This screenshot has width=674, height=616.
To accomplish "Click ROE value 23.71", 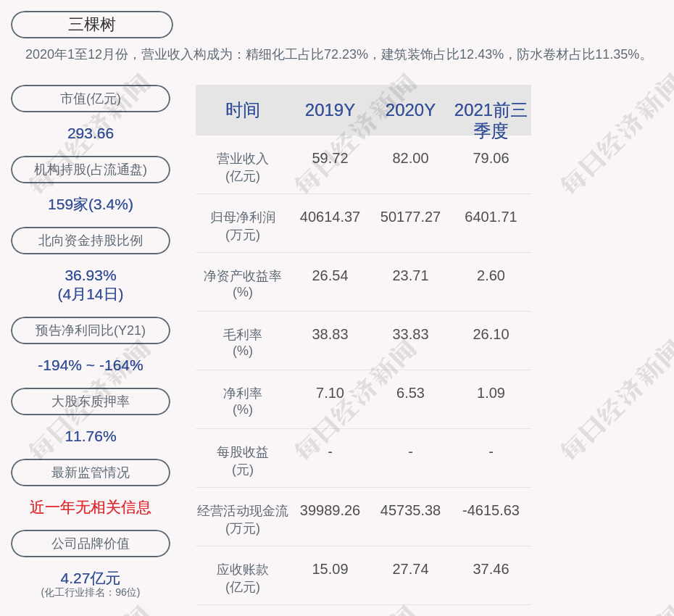I will (410, 275).
